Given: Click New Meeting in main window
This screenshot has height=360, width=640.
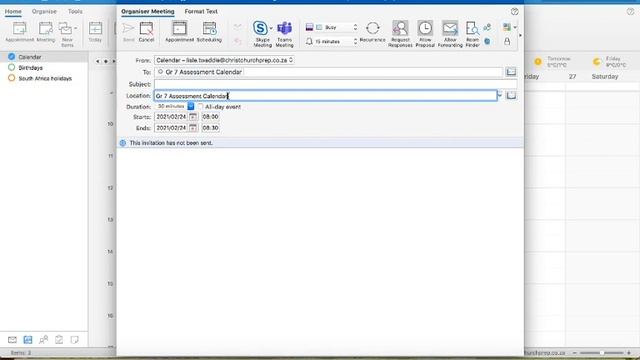Looking at the screenshot, I should click(45, 32).
